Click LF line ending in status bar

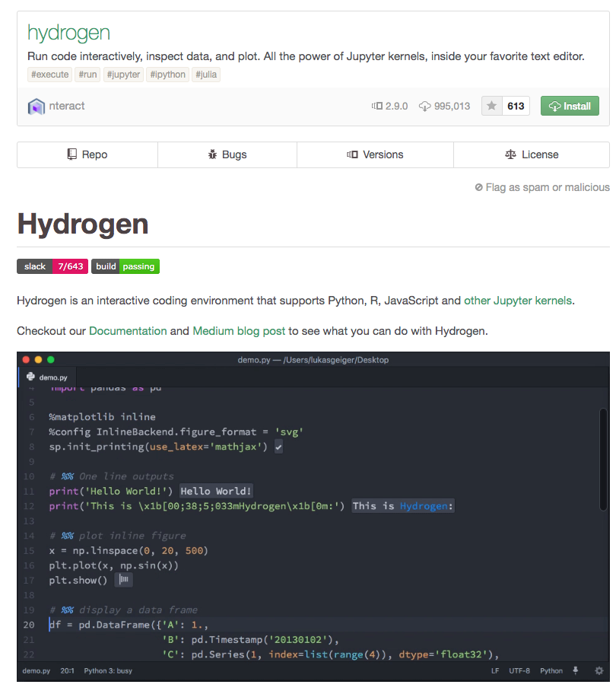coord(495,671)
